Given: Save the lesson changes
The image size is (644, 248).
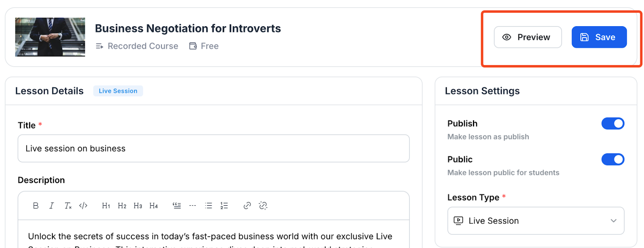Looking at the screenshot, I should [599, 37].
